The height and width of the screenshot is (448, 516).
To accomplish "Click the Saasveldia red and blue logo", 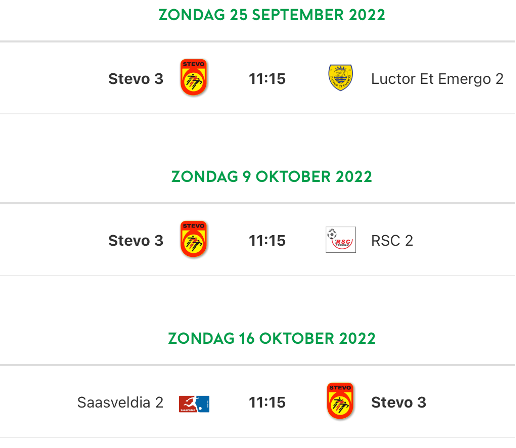I will pos(194,404).
